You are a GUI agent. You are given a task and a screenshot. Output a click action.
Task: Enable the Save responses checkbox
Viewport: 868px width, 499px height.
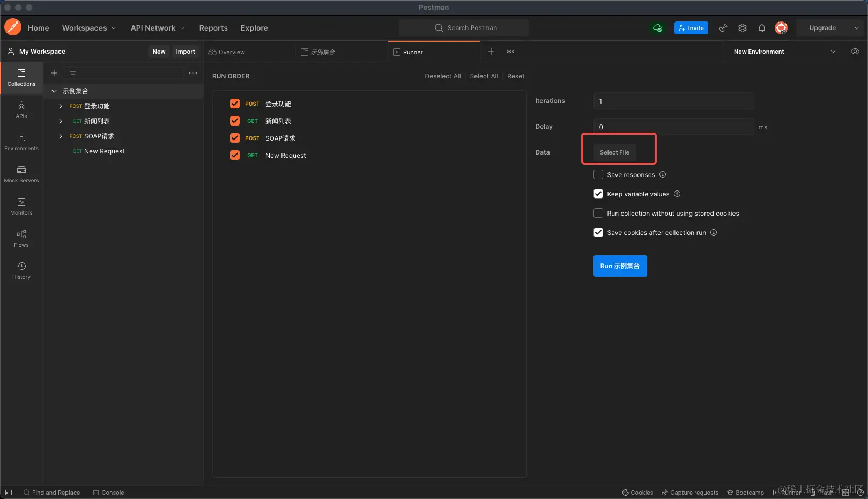point(598,174)
